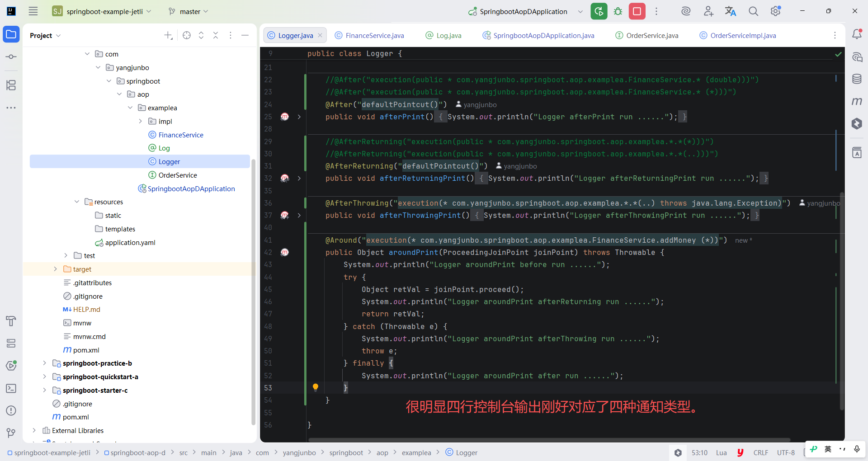The height and width of the screenshot is (461, 868).
Task: Collapse the examplea package
Action: (130, 108)
